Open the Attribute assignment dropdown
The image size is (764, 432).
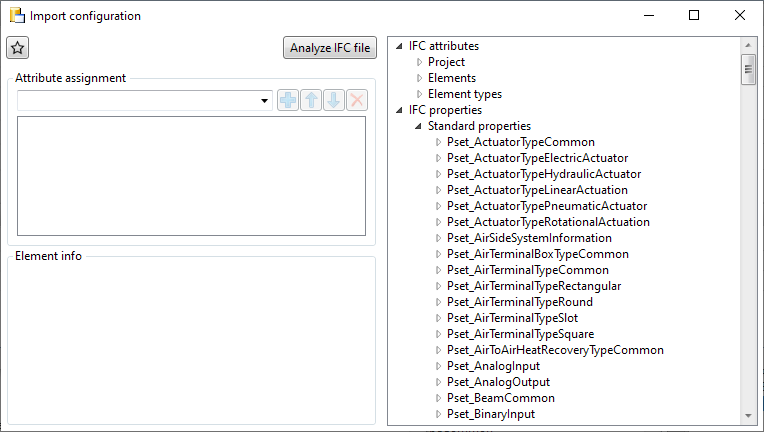tap(265, 101)
